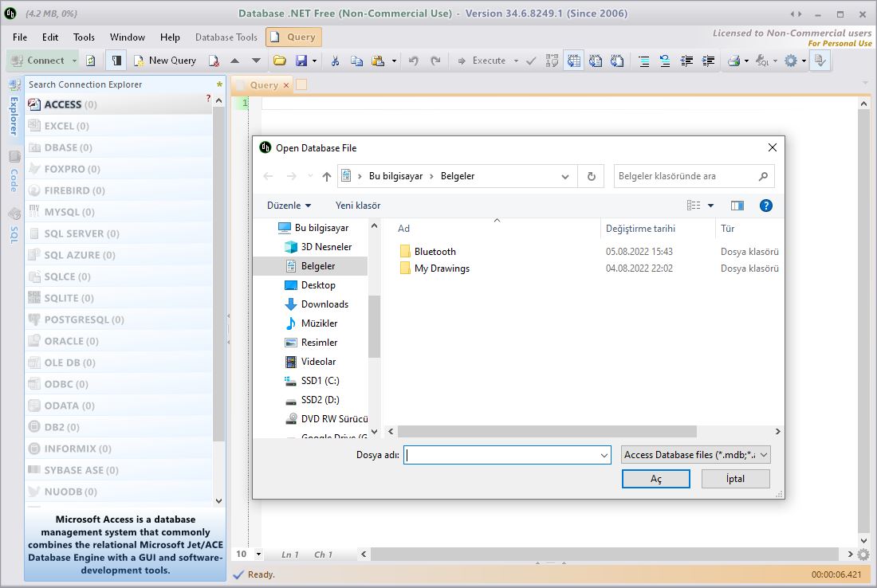Click the blue floppy save icon

(301, 61)
